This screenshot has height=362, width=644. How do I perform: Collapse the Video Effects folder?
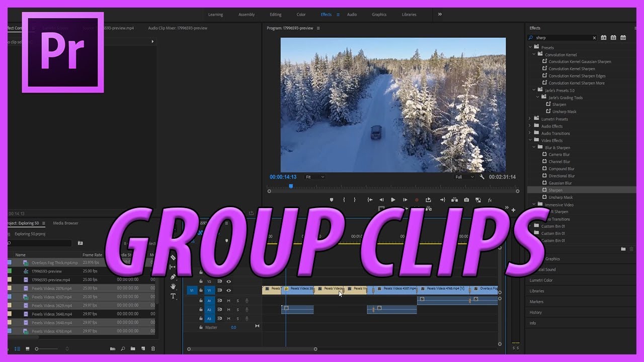tap(529, 140)
